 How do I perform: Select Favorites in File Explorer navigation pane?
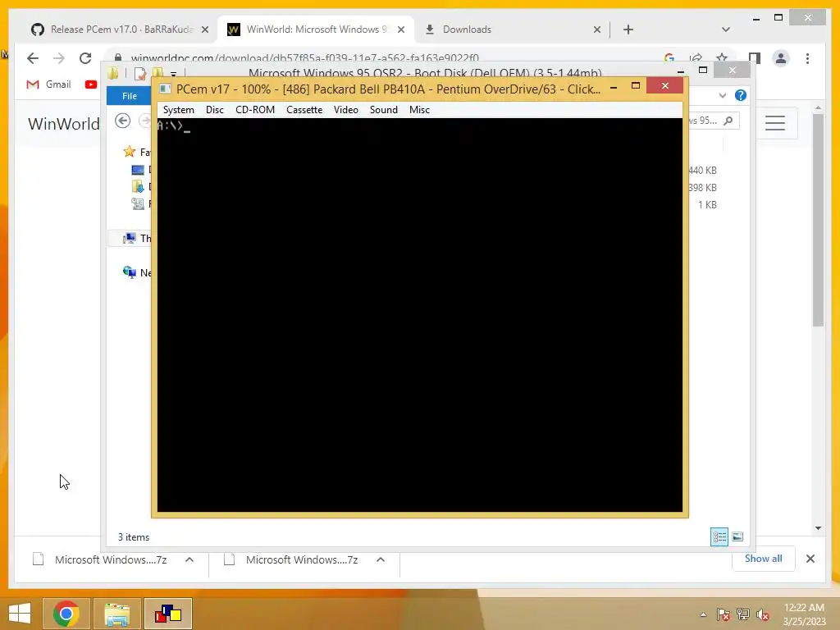pyautogui.click(x=137, y=152)
